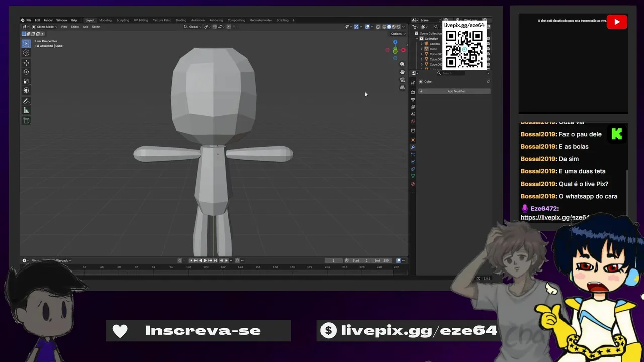644x362 pixels.
Task: Open the Render properties tab icon
Action: 413,92
